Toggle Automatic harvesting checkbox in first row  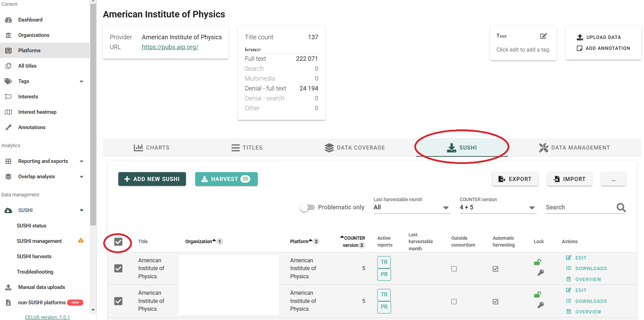[x=495, y=269]
